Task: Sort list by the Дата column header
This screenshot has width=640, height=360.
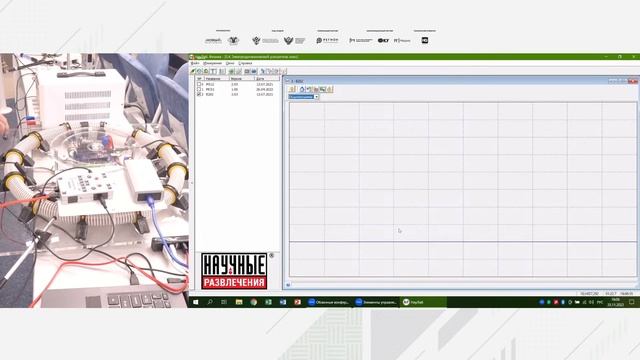Action: pos(267,78)
